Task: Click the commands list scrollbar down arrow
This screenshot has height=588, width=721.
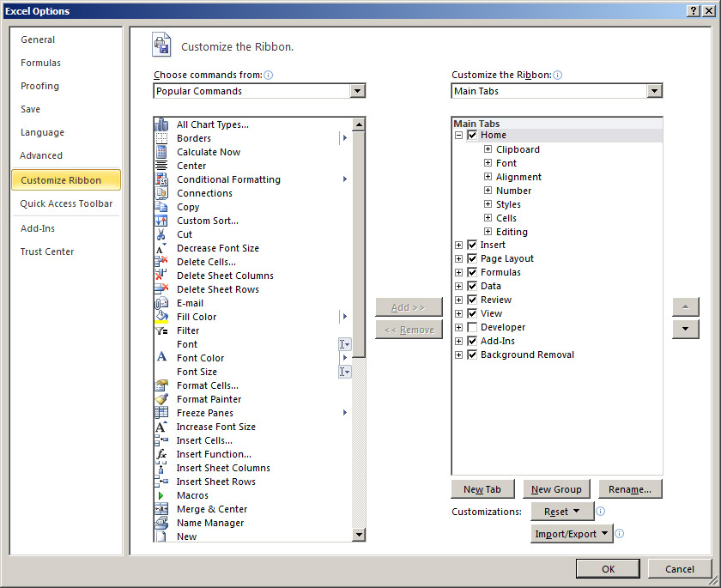Action: coord(359,534)
